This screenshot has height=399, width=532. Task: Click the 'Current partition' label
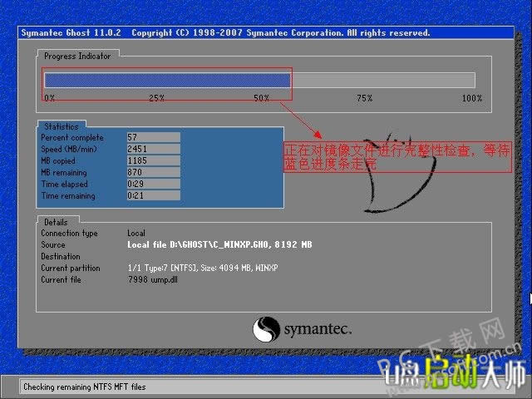point(71,268)
